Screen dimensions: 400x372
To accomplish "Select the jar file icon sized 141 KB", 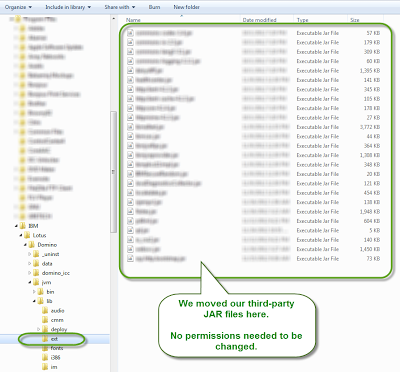I will (130, 80).
